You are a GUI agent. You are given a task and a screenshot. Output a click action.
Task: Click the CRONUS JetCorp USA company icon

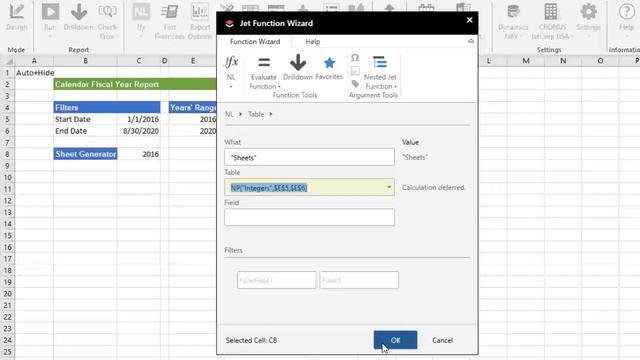tap(551, 11)
